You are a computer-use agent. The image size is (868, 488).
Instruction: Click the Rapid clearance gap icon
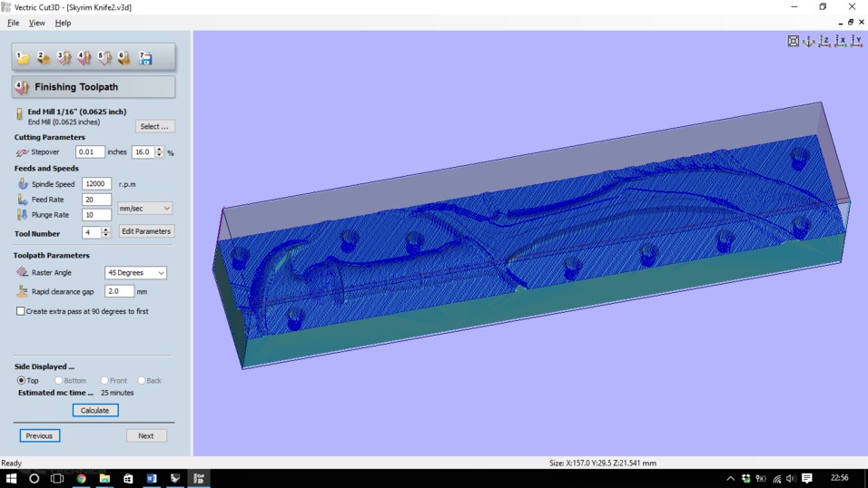coord(22,291)
